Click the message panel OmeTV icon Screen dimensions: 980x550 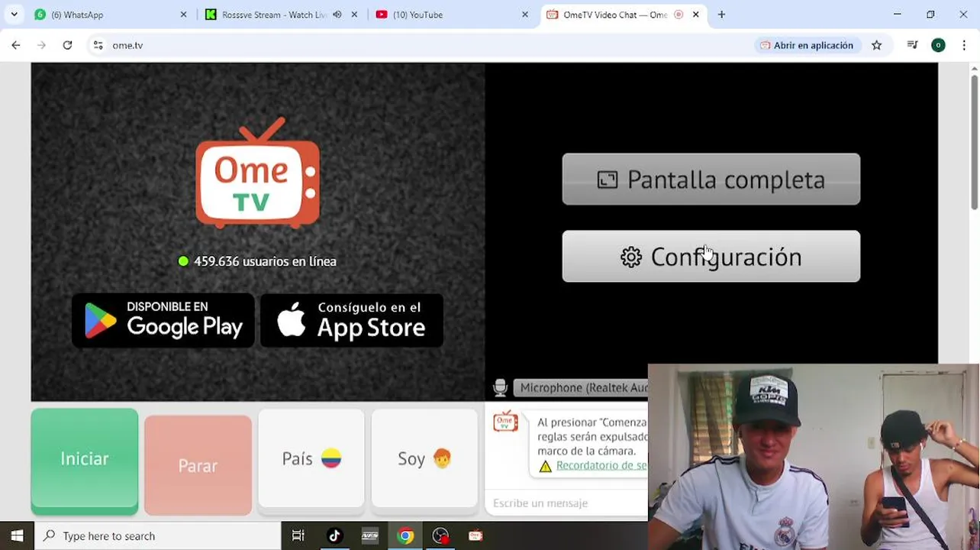coord(505,422)
